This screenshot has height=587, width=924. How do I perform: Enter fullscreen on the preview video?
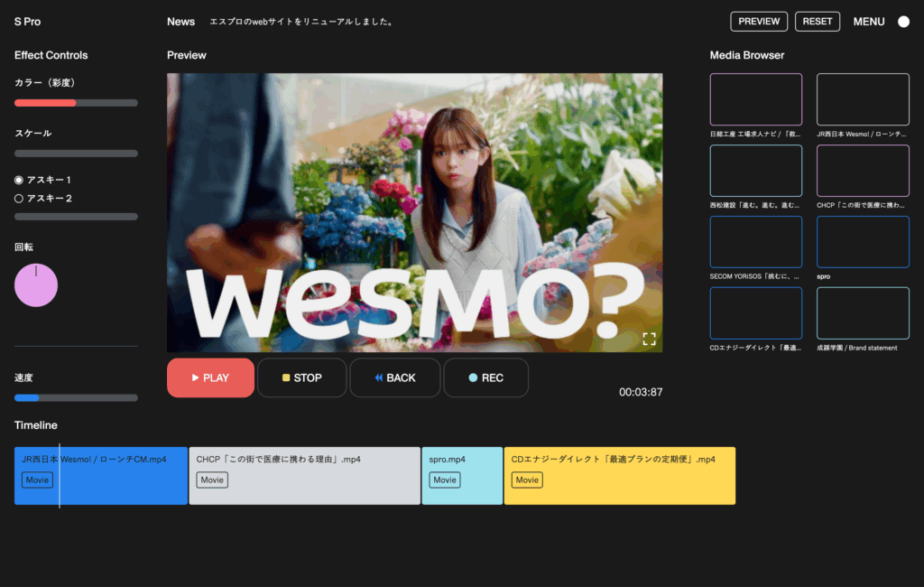[649, 339]
